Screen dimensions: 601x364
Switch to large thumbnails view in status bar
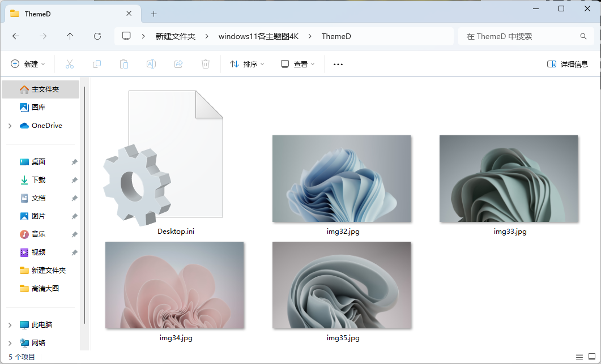pos(591,357)
